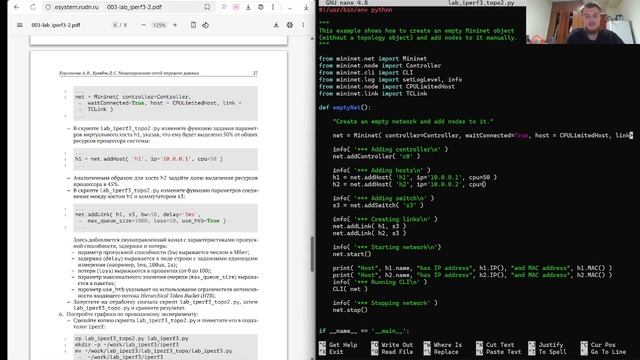Zoom in on the PDF document
Image resolution: width=640 pixels, height=360 pixels.
(175, 25)
